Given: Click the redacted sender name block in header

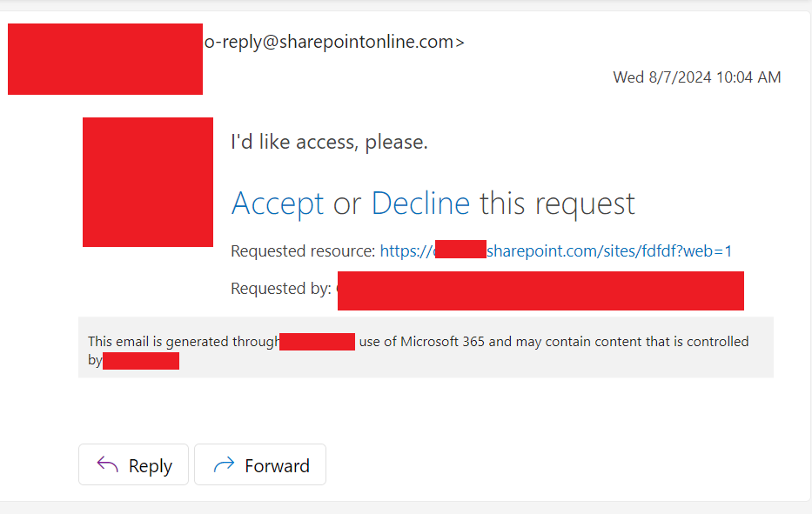Looking at the screenshot, I should click(105, 59).
